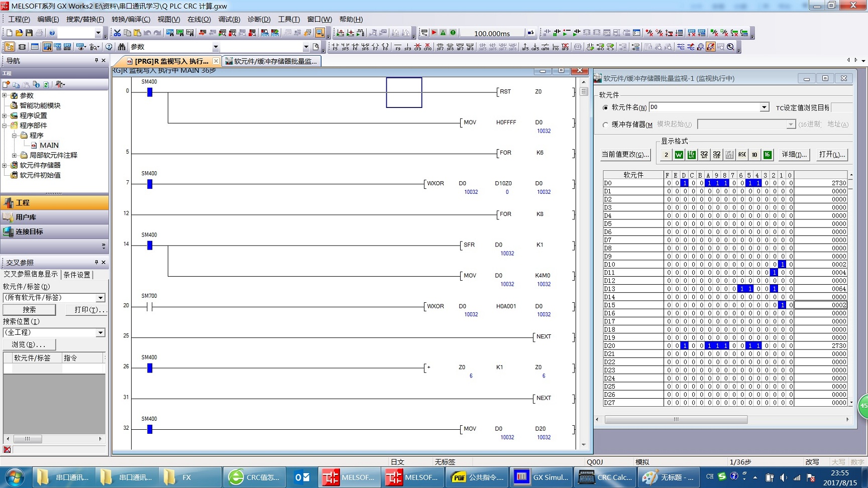Select the 软元件名 radio button
This screenshot has width=868, height=488.
pos(605,107)
